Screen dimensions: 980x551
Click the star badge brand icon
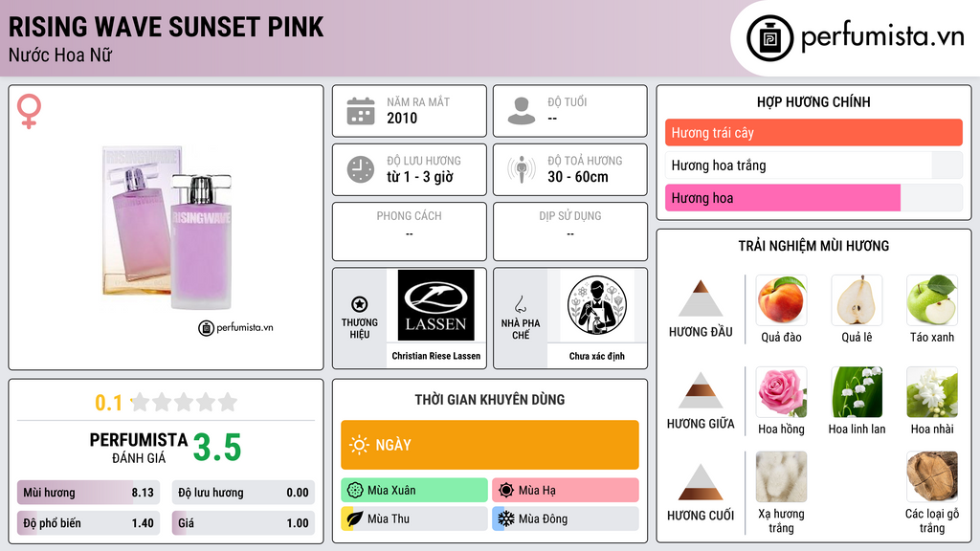pyautogui.click(x=360, y=304)
